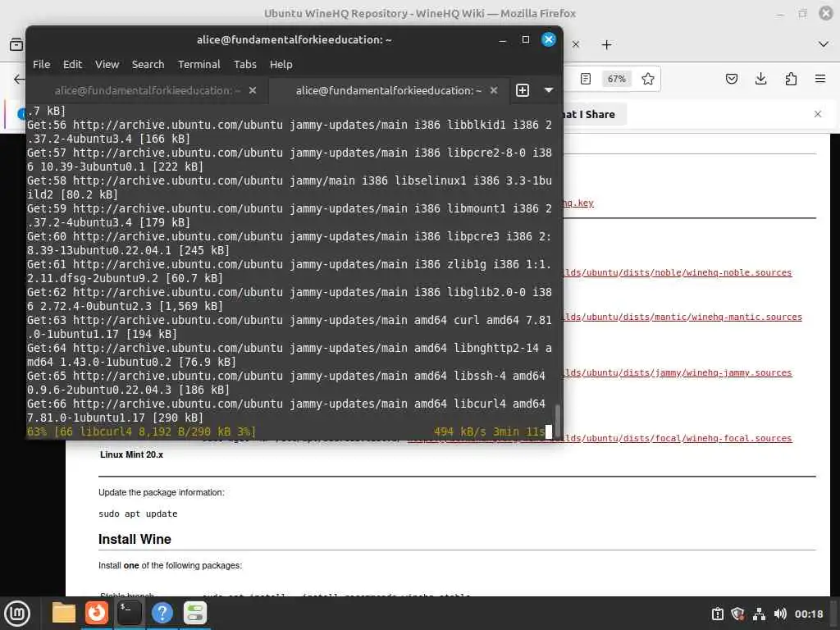This screenshot has width=840, height=630.
Task: Open a new Firefox tab
Action: tap(606, 45)
